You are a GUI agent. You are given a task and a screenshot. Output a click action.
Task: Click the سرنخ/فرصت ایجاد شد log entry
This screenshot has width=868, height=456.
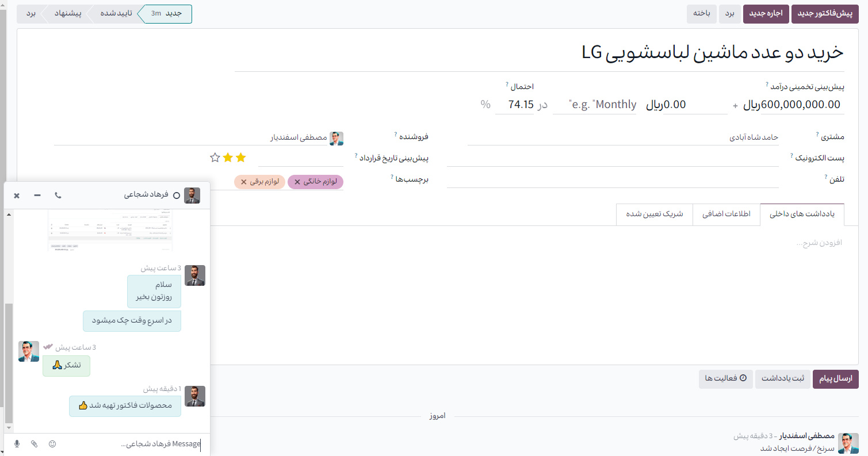click(x=797, y=449)
